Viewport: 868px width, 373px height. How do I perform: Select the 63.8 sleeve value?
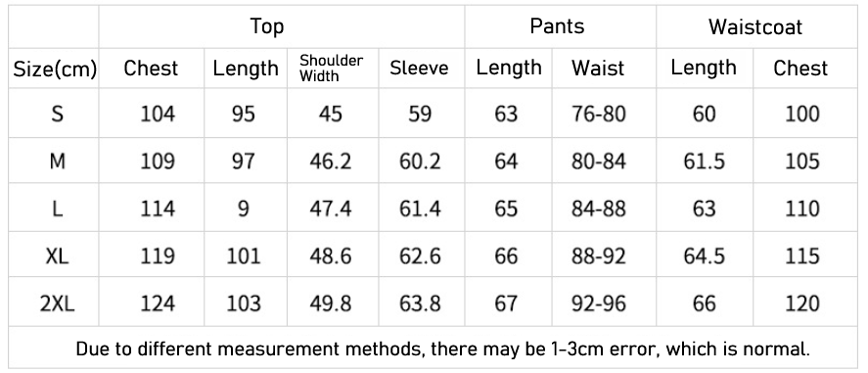pyautogui.click(x=420, y=303)
